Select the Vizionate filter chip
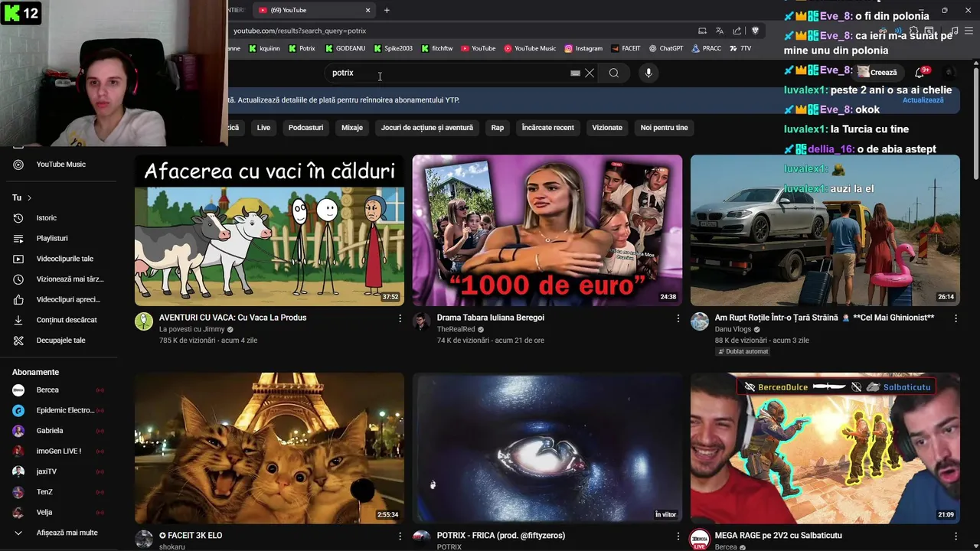This screenshot has width=980, height=551. coord(607,128)
